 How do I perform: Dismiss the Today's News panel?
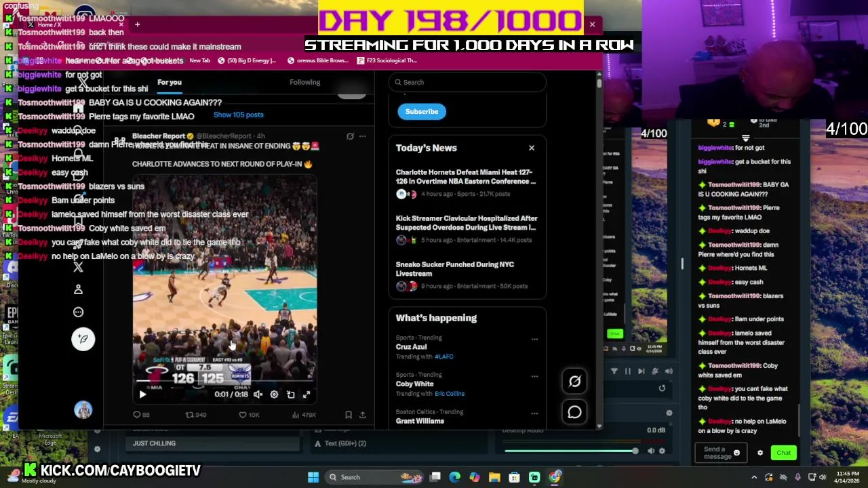pyautogui.click(x=532, y=148)
